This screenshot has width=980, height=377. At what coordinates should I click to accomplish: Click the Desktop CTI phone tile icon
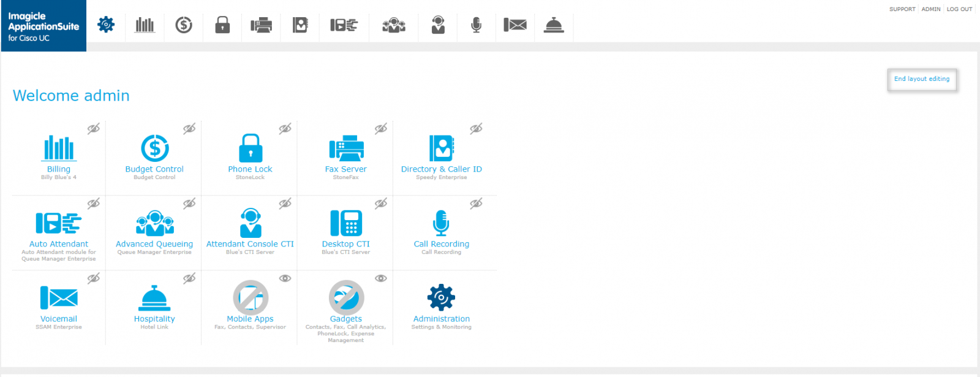tap(346, 223)
